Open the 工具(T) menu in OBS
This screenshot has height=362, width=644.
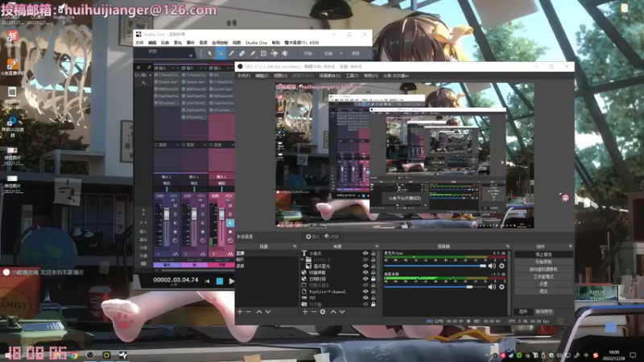click(352, 76)
